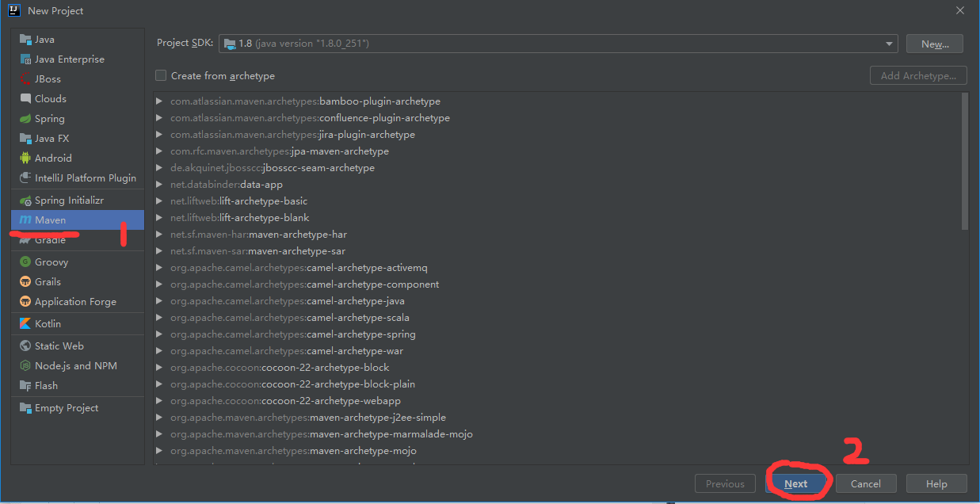Image resolution: width=980 pixels, height=504 pixels.
Task: Click the archetype list vertical scrollbar
Action: [964, 161]
